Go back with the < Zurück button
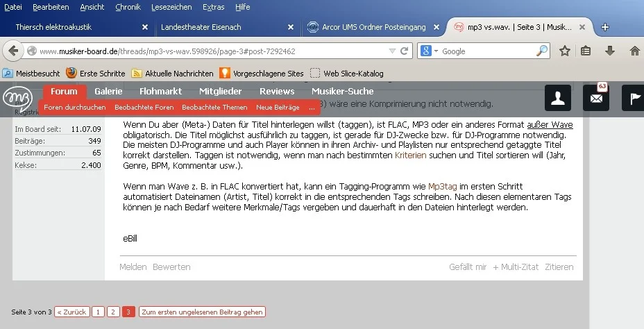The width and height of the screenshot is (644, 329). (72, 312)
